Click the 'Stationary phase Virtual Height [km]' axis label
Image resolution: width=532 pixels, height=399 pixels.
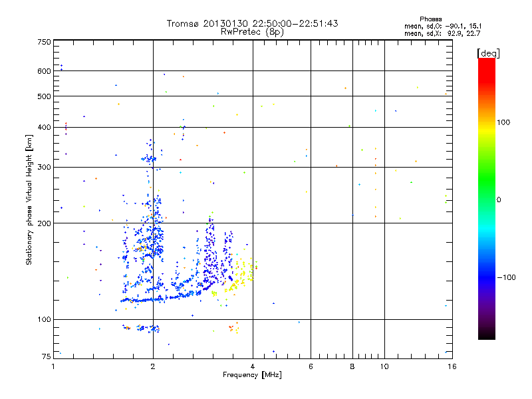click(29, 199)
